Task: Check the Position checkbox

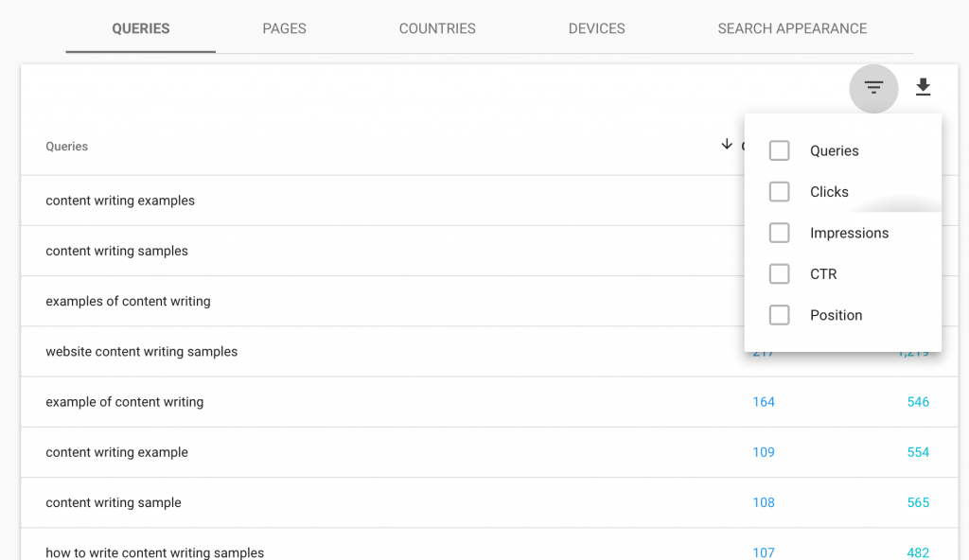Action: [779, 315]
